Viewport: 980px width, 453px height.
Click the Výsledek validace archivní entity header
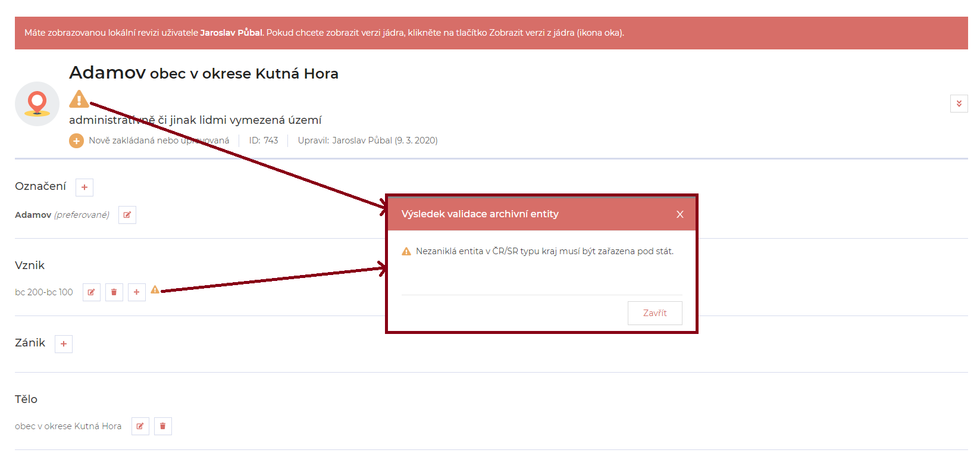pyautogui.click(x=480, y=214)
